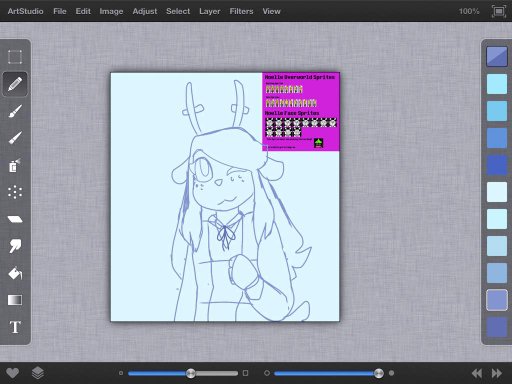Select the rectangular selection tool

[x=15, y=57]
